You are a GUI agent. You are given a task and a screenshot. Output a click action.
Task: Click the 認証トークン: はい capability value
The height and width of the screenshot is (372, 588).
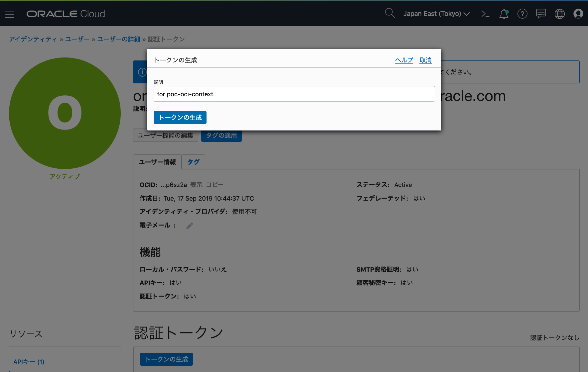coord(190,296)
